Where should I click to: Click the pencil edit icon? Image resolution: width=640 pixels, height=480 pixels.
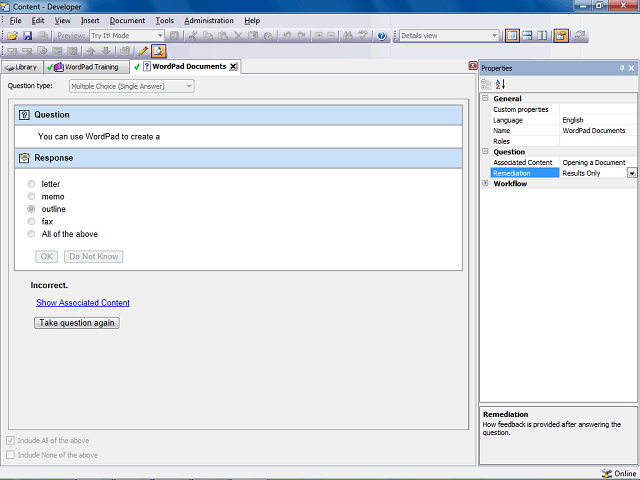tap(143, 51)
